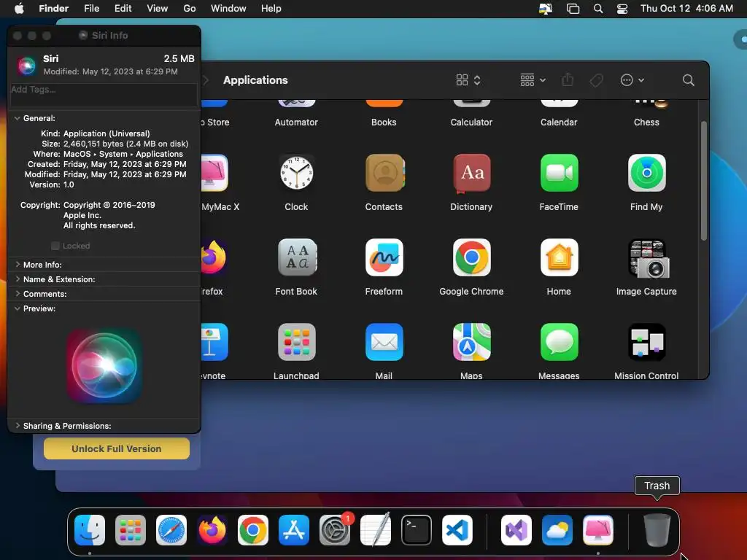Open the View menu
The width and height of the screenshot is (747, 560).
(158, 9)
